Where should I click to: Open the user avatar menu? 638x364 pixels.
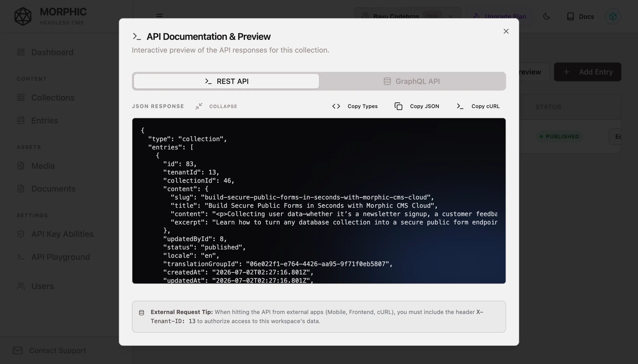[x=613, y=16]
